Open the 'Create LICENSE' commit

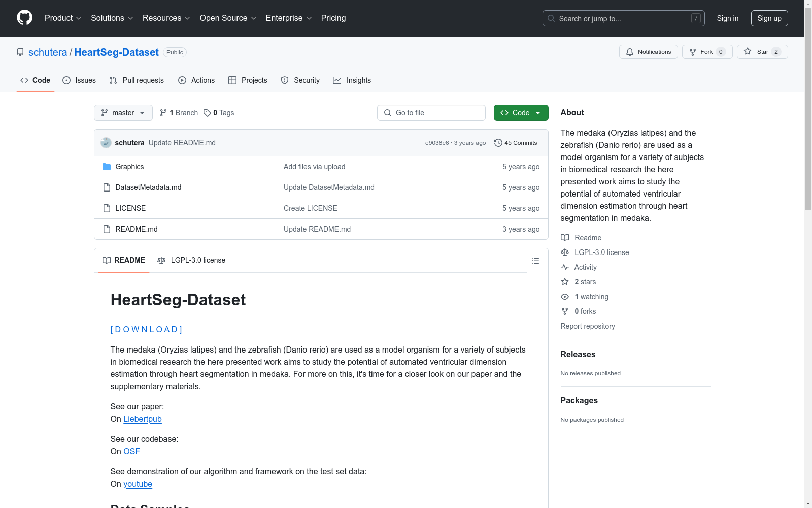311,208
